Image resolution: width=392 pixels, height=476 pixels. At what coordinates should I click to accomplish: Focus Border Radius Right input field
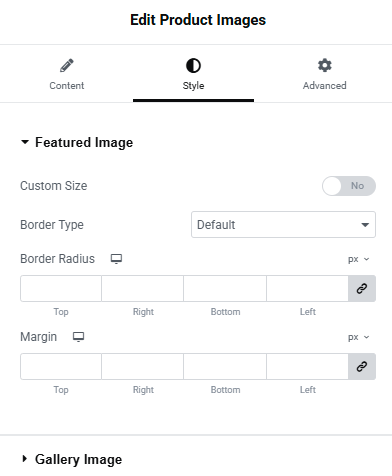pyautogui.click(x=143, y=288)
